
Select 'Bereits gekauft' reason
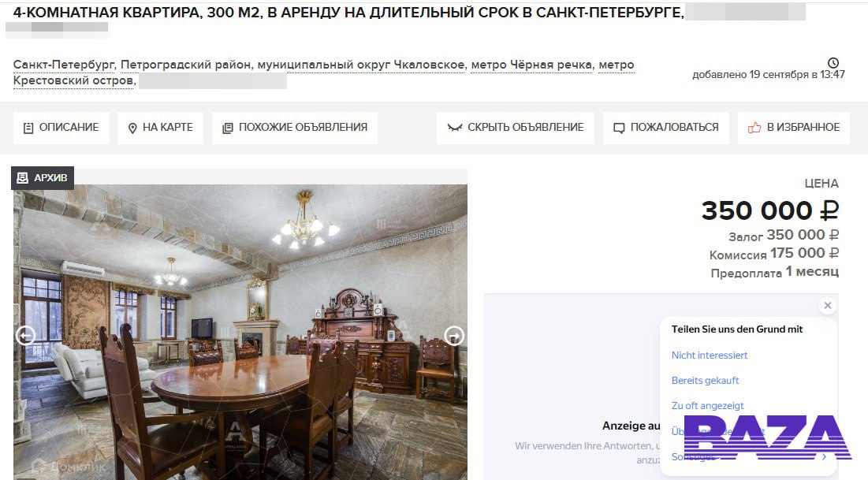[705, 381]
